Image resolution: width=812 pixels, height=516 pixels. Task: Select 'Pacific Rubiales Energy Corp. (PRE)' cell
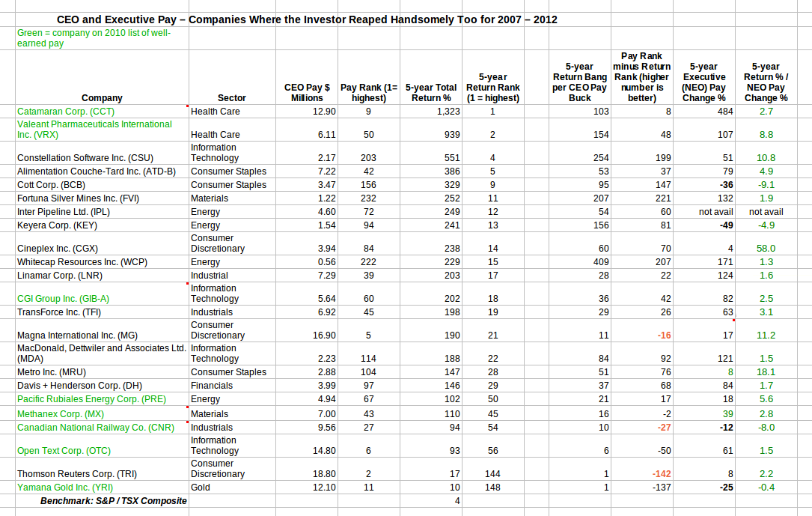102,399
